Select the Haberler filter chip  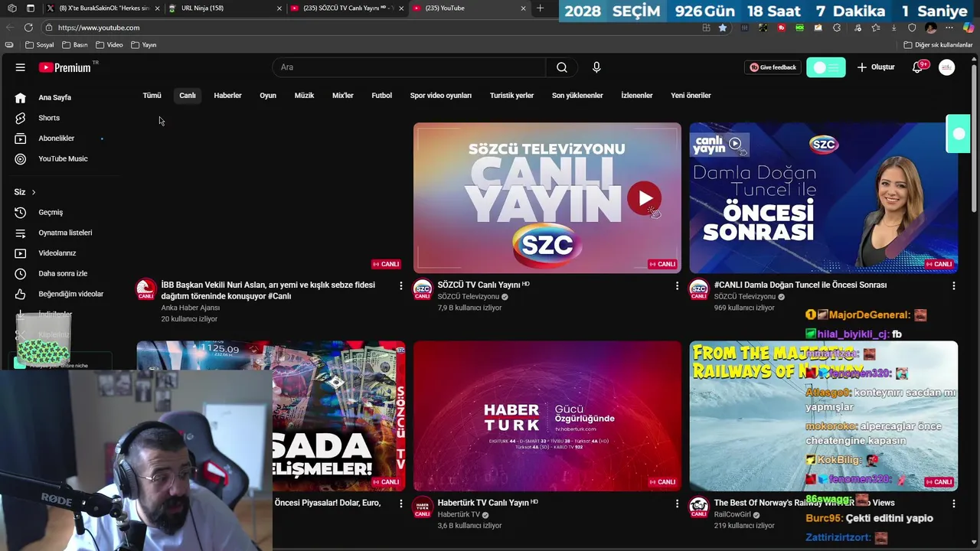227,96
